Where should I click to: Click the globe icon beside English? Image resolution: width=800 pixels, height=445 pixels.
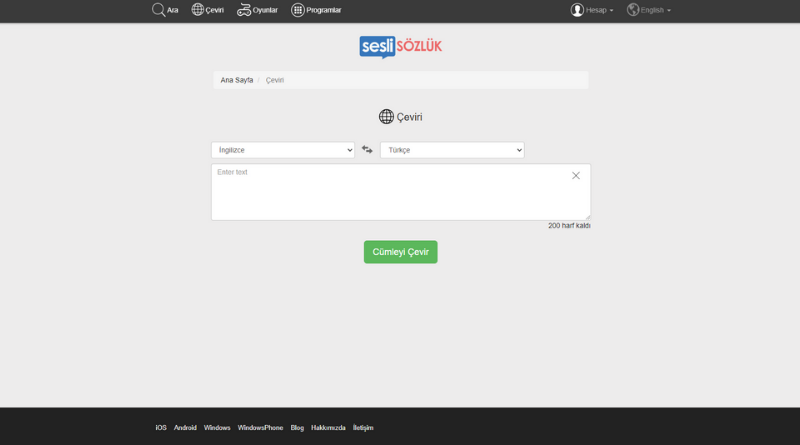[633, 10]
